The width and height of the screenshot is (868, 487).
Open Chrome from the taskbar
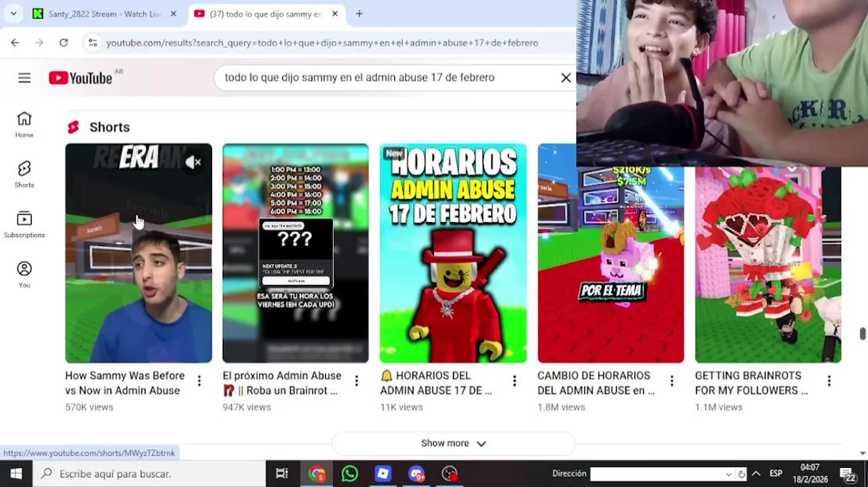click(x=317, y=473)
